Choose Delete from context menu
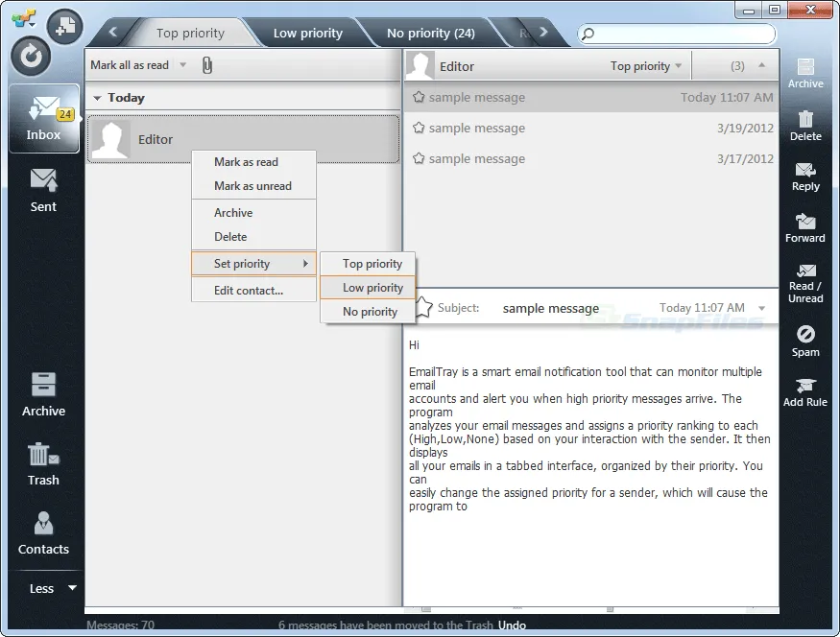Screen dimensions: 840x637 click(x=254, y=237)
